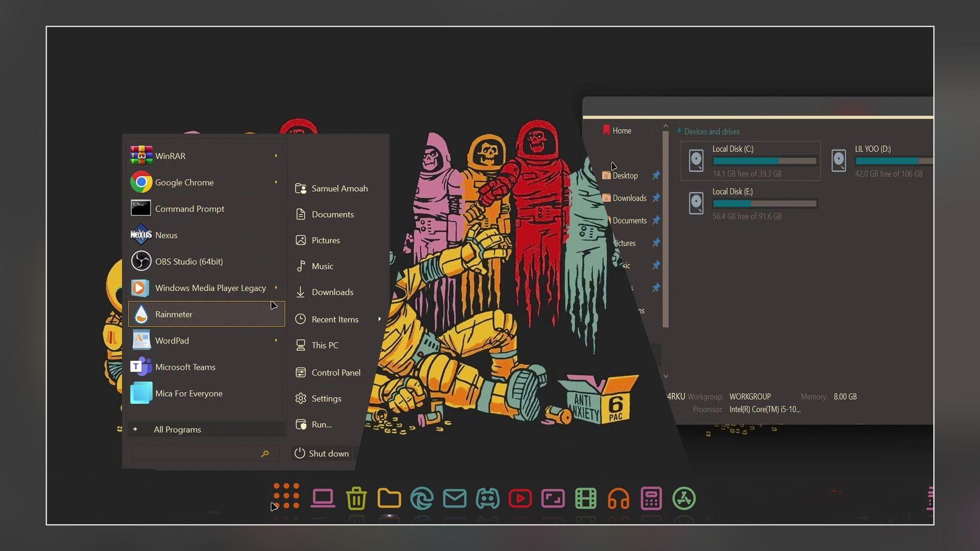This screenshot has height=551, width=980.
Task: Open the Run... dialog
Action: (x=314, y=425)
